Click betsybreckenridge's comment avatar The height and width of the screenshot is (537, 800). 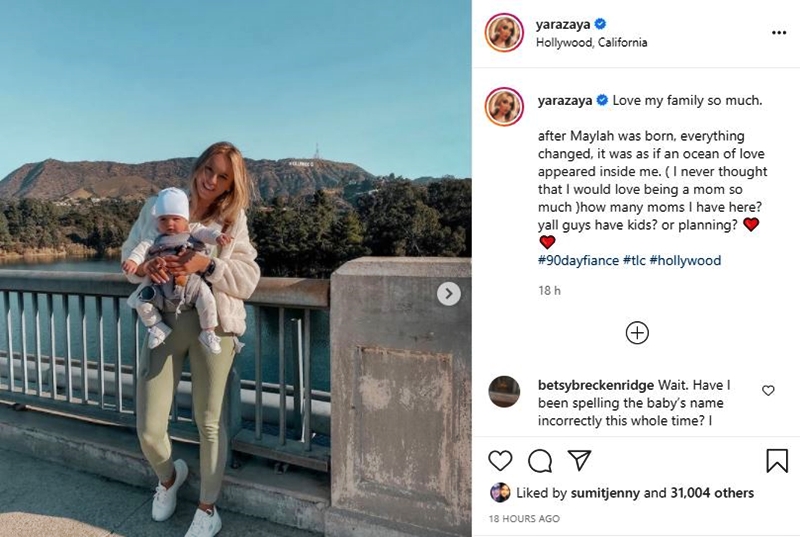pos(504,392)
